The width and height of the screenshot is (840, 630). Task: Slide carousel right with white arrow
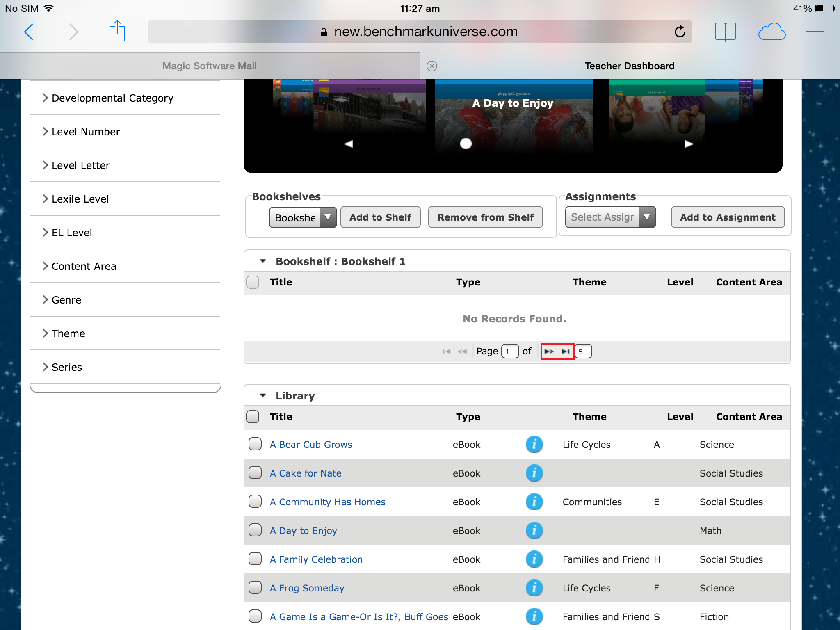point(689,144)
